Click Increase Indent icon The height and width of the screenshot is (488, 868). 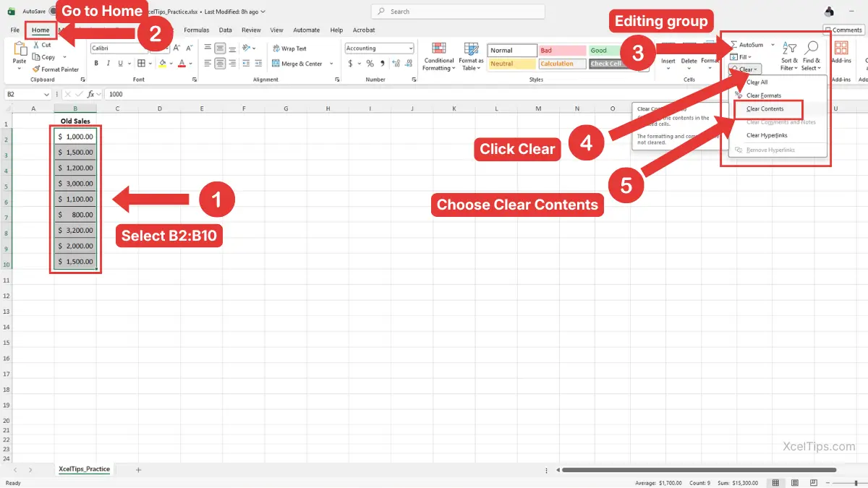pos(260,64)
